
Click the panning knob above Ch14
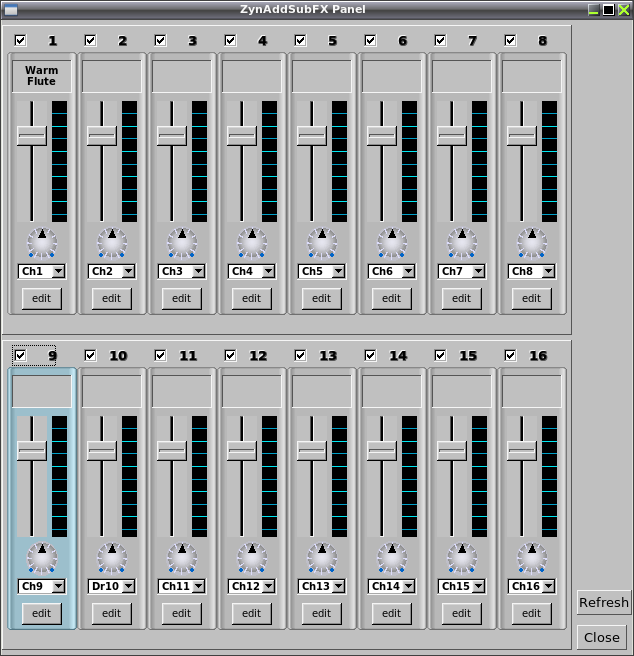[x=392, y=558]
